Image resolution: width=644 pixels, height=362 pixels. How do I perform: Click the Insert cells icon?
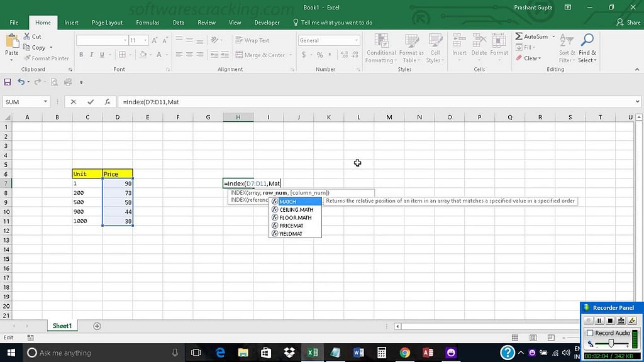tap(459, 41)
